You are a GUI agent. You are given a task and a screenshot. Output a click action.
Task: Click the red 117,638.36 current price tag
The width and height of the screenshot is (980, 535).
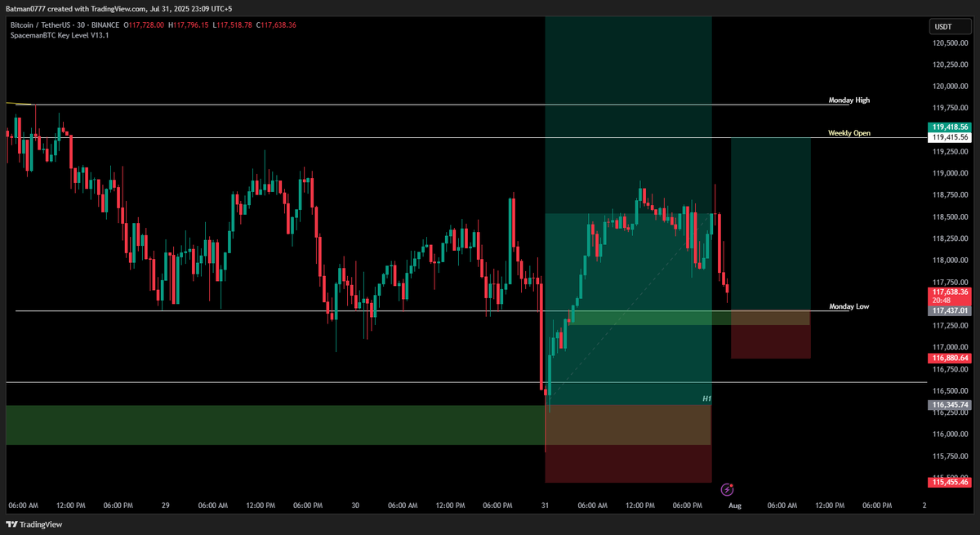(949, 292)
